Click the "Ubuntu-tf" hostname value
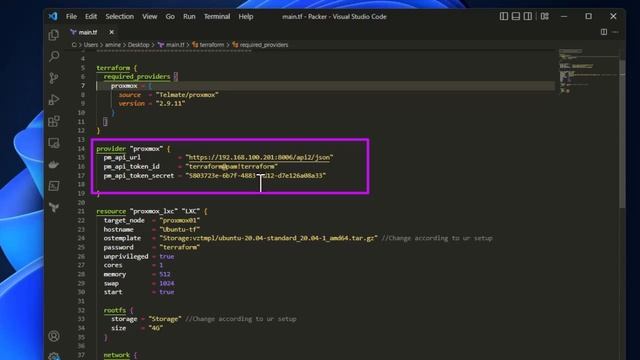640x360 pixels. (180, 229)
